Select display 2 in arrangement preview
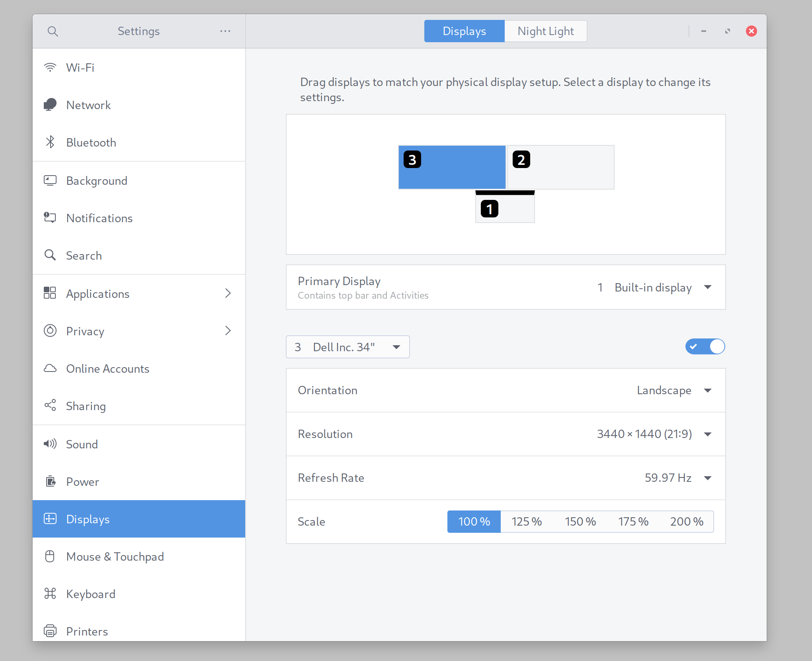The image size is (812, 661). [x=560, y=167]
